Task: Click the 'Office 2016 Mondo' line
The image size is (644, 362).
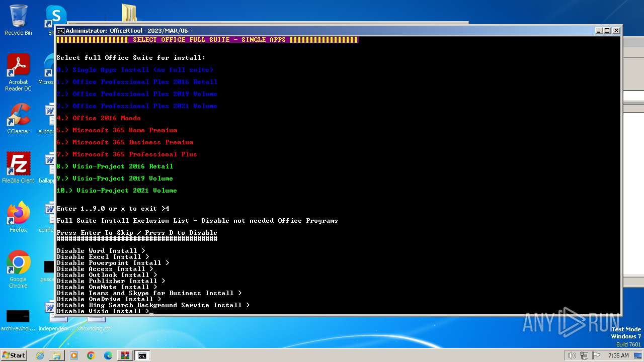Action: 99,118
